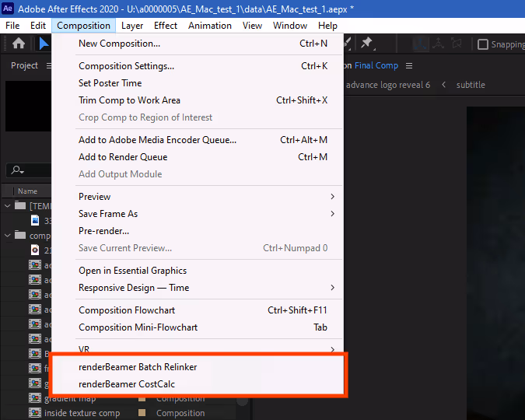Collapse the [TEM folder in project

tap(7, 205)
